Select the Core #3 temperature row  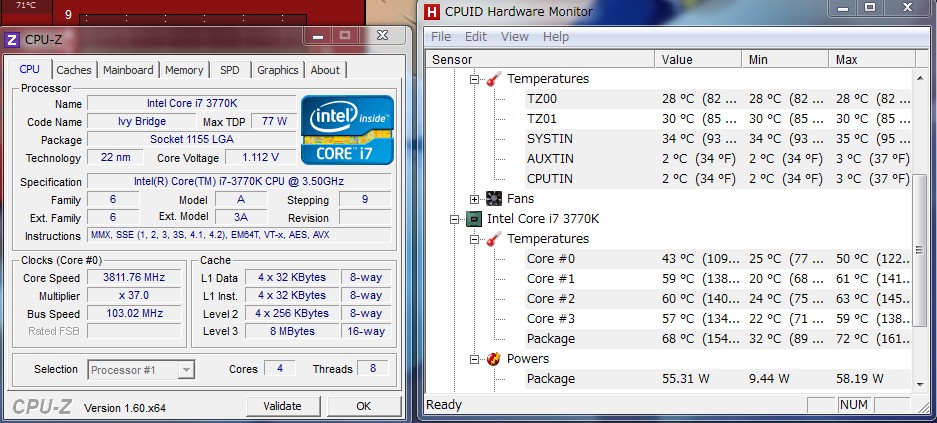(x=719, y=318)
